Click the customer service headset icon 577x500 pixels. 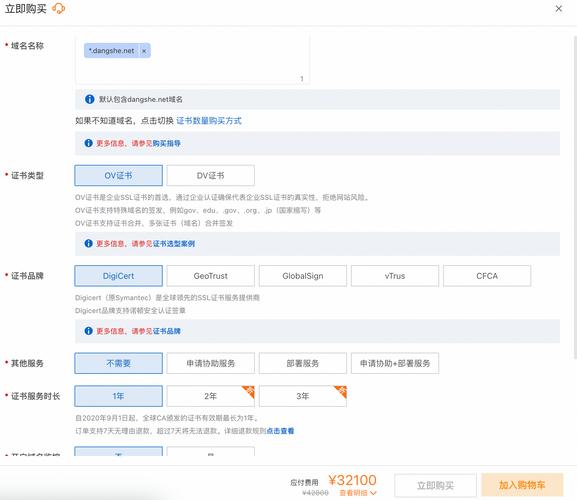(x=59, y=8)
